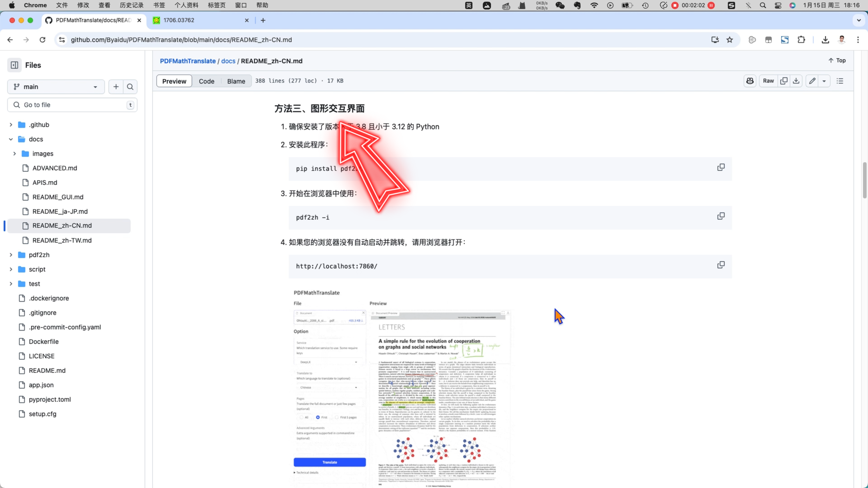Copy the pip install command
Viewport: 868px width, 488px height.
[x=721, y=167]
